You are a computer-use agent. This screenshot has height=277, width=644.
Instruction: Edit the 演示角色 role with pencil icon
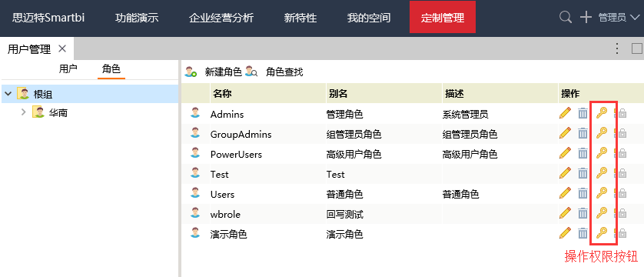pyautogui.click(x=565, y=233)
